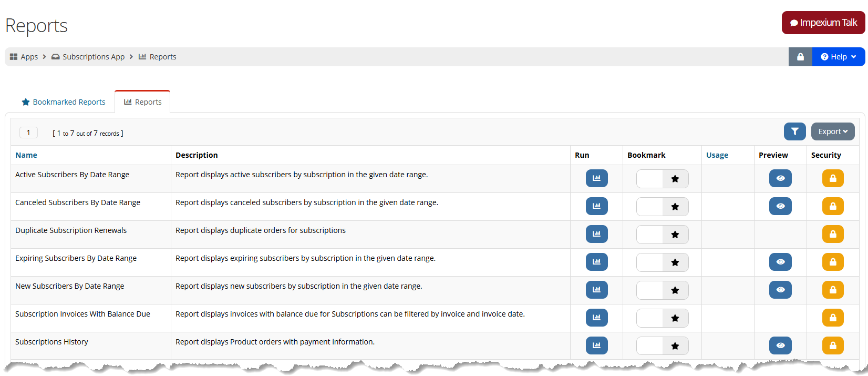The image size is (868, 376).
Task: Click the Expiring Subscribers By Date Range name
Action: pyautogui.click(x=76, y=258)
